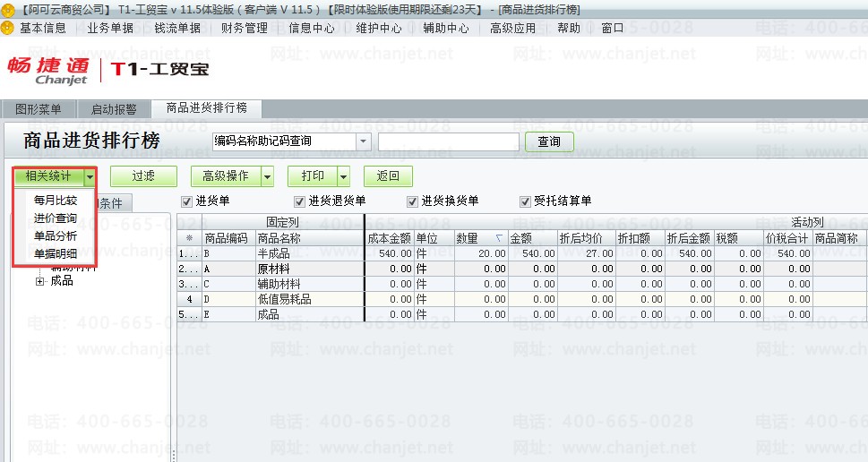Select 每月比较 from the dropdown list
The height and width of the screenshot is (462, 868).
(56, 201)
